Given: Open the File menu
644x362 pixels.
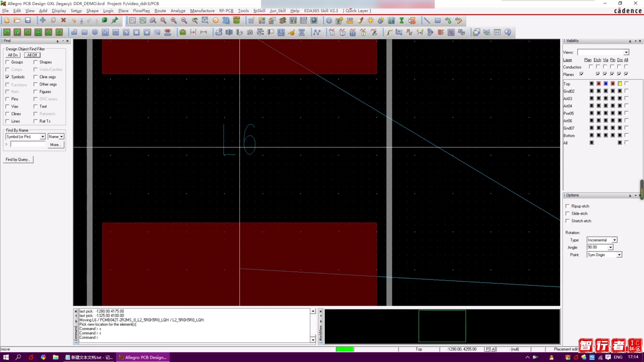Looking at the screenshot, I should pyautogui.click(x=5, y=11).
